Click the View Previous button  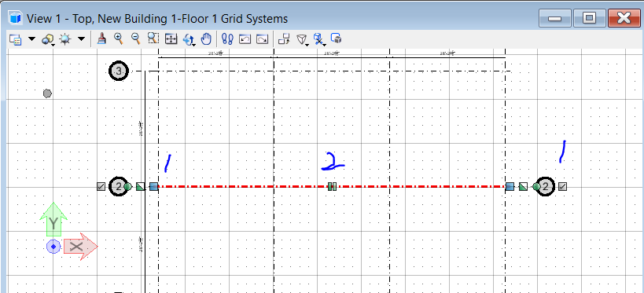coord(245,39)
